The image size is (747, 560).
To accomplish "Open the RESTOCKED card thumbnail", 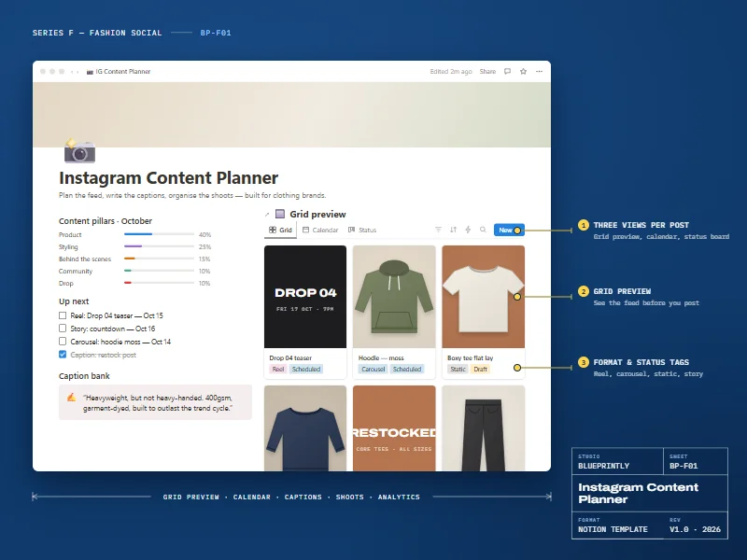I will tap(394, 428).
